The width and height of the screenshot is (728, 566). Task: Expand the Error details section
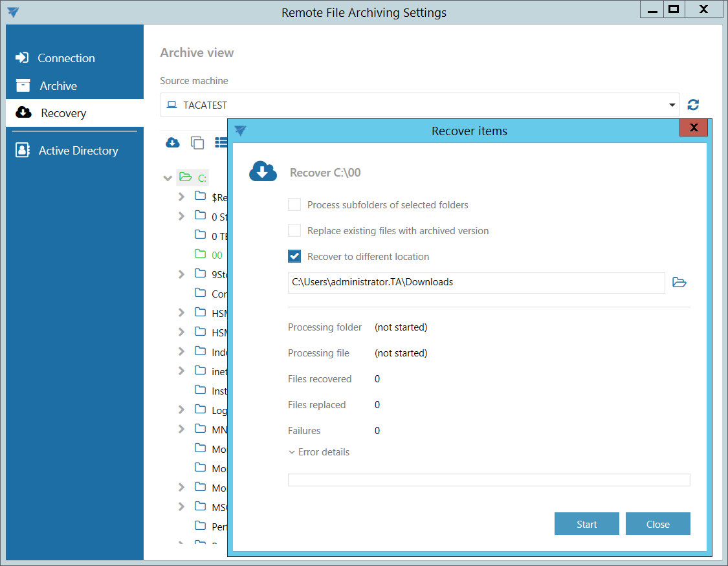[x=318, y=452]
